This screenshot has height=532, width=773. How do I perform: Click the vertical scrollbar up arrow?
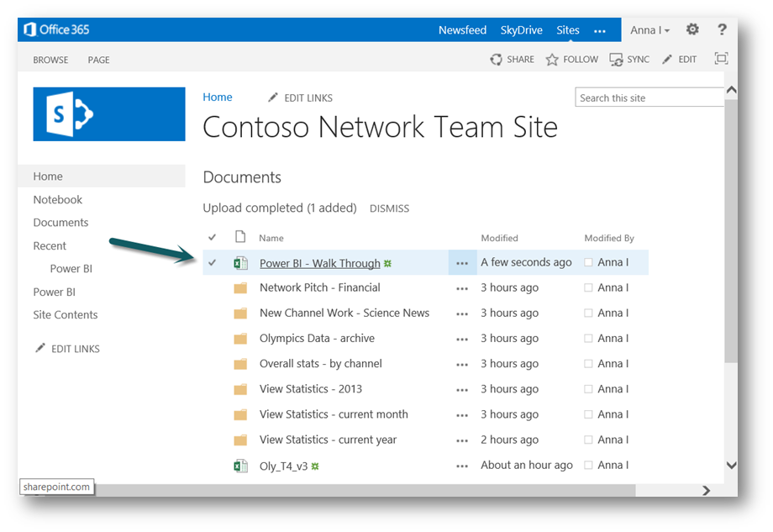coord(731,90)
